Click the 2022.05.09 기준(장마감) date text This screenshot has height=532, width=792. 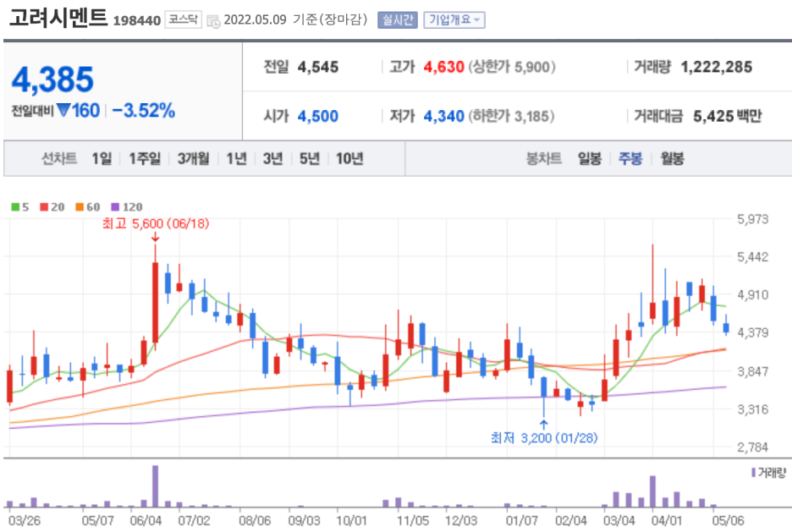click(295, 19)
